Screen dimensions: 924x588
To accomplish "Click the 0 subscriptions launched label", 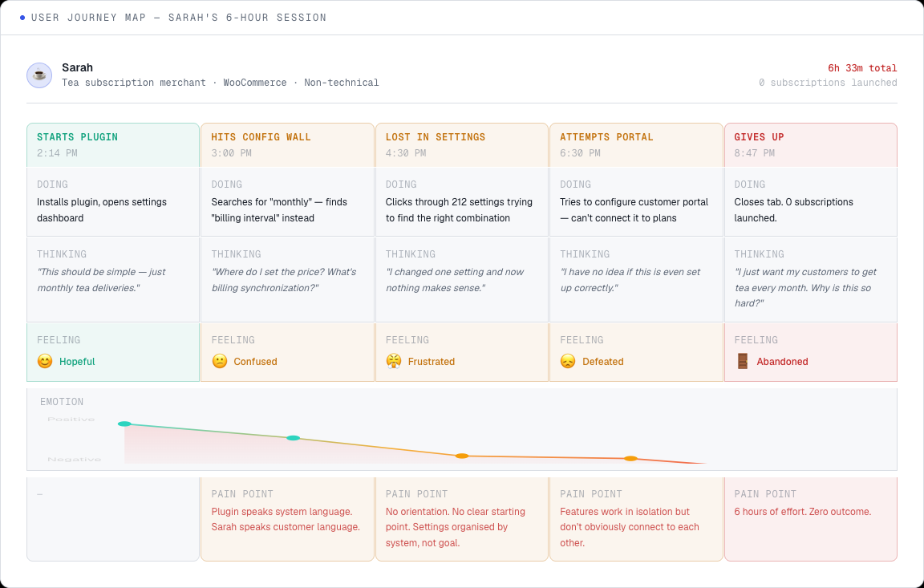I will 828,83.
